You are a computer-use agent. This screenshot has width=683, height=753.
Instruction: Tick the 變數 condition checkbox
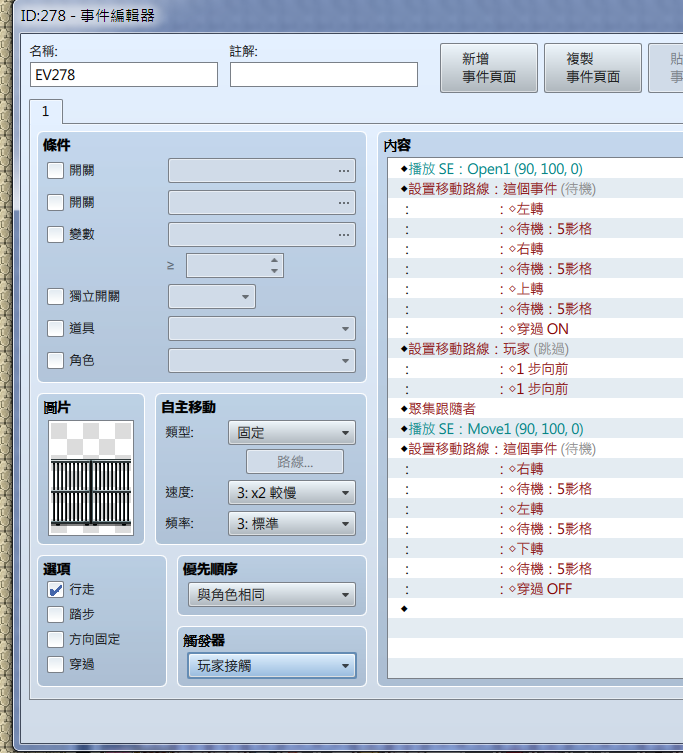pos(55,234)
